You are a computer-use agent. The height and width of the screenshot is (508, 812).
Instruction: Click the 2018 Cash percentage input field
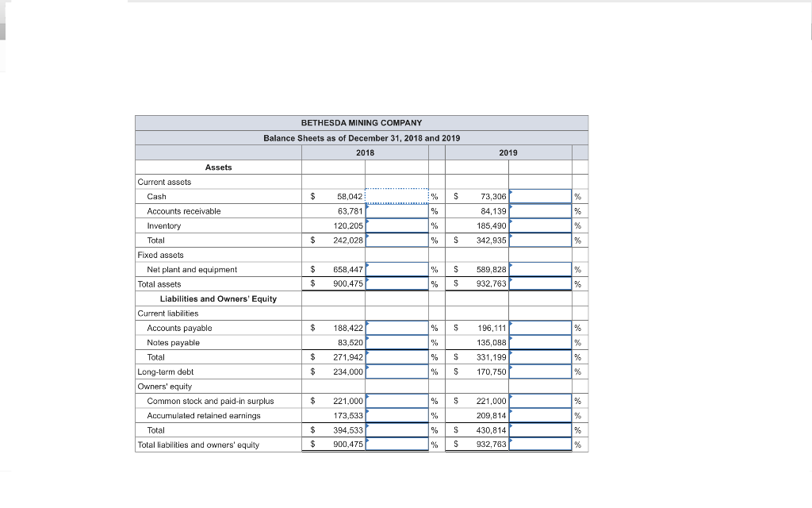[x=397, y=197]
